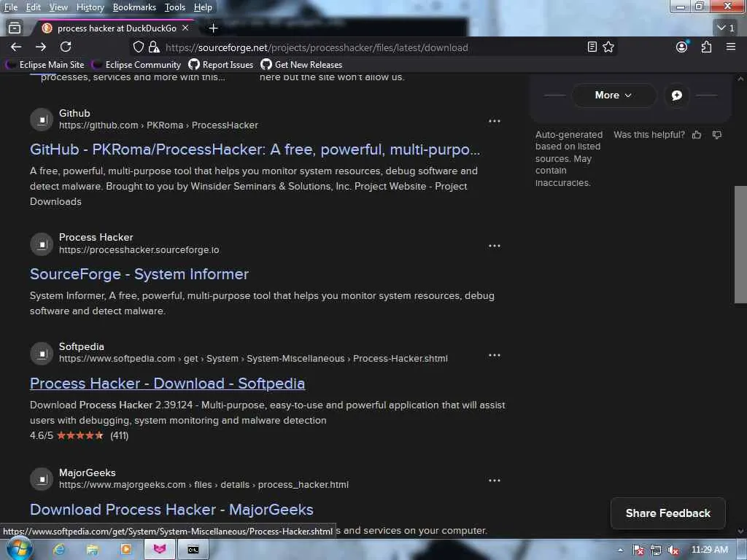Open Firefox View icon at tab bar
Image resolution: width=747 pixels, height=560 pixels.
click(15, 28)
